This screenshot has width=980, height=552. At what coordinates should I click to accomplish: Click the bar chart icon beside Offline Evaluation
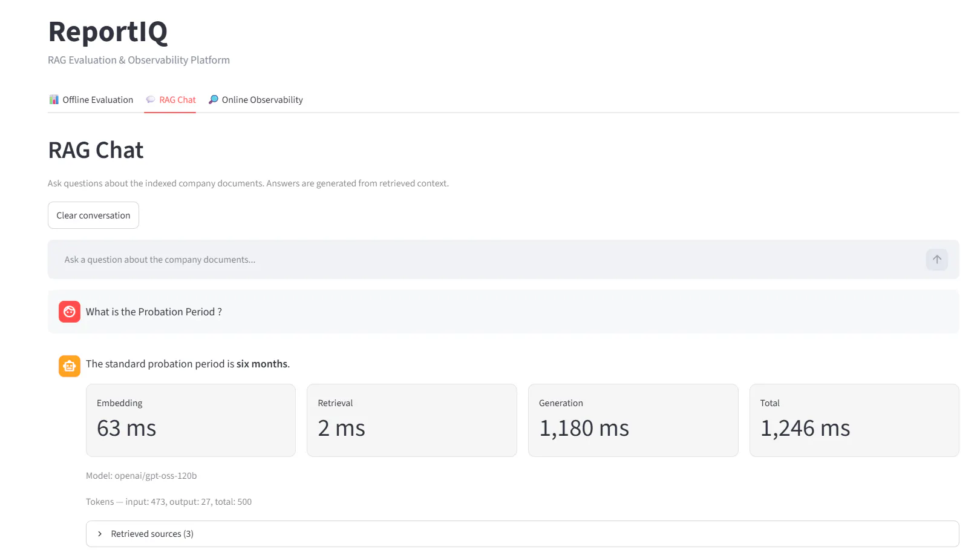click(54, 99)
